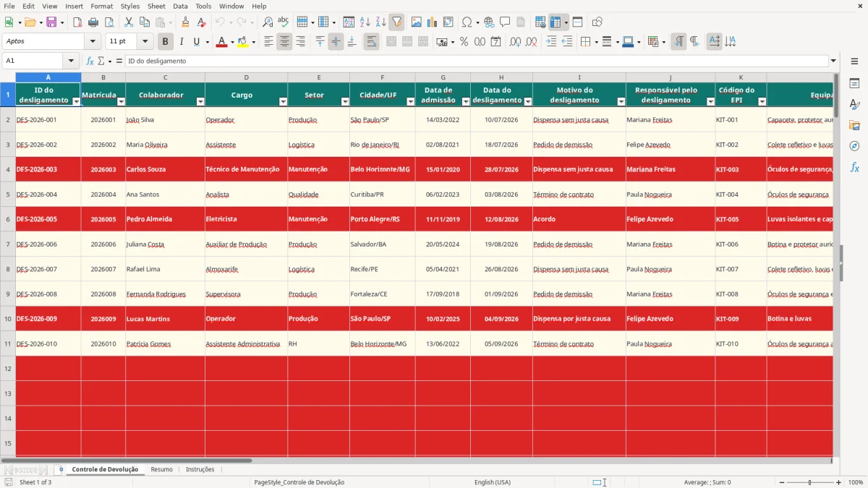Open filter dropdown for Cidade/UF column
This screenshot has width=868, height=488.
411,102
